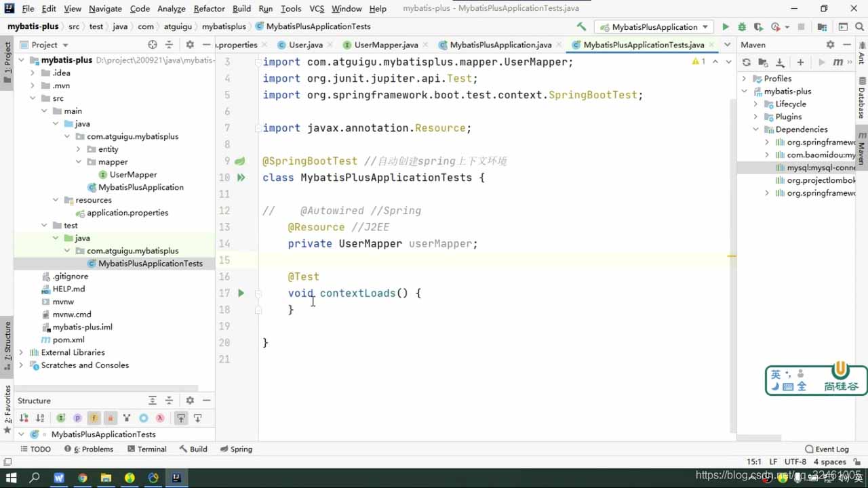Open the Navigate menu
Screen dimensions: 868x488
click(x=105, y=9)
